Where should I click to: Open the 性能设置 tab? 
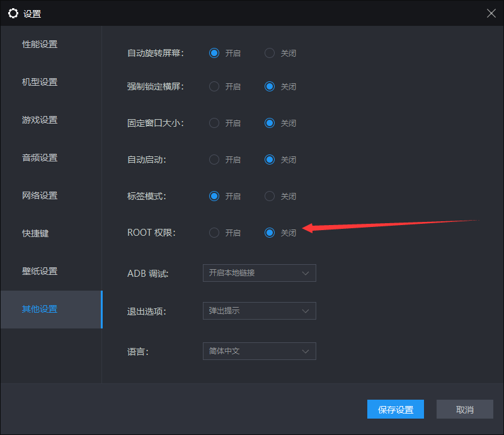tap(40, 44)
